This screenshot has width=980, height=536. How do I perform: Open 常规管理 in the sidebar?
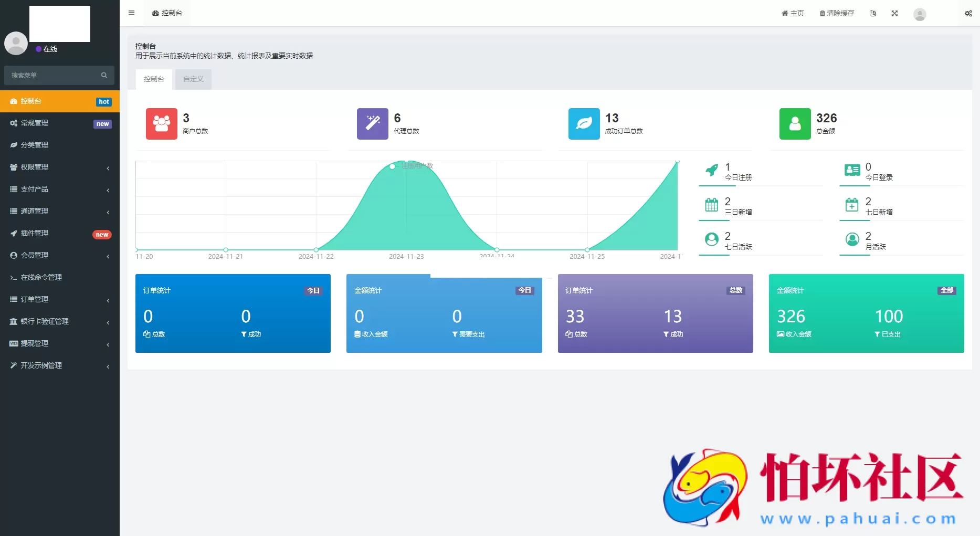click(x=59, y=123)
